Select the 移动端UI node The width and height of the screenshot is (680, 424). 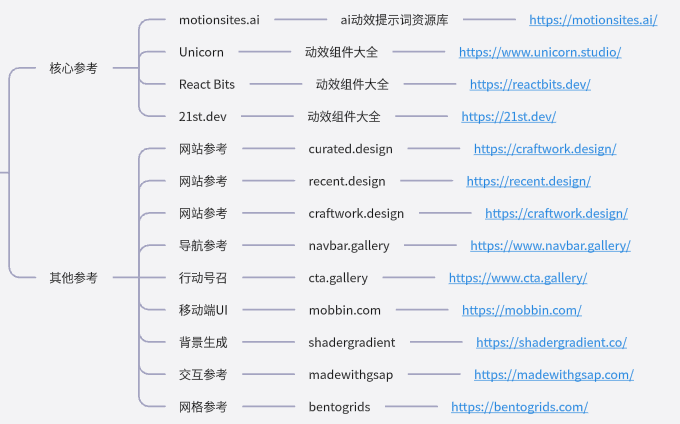pos(203,310)
